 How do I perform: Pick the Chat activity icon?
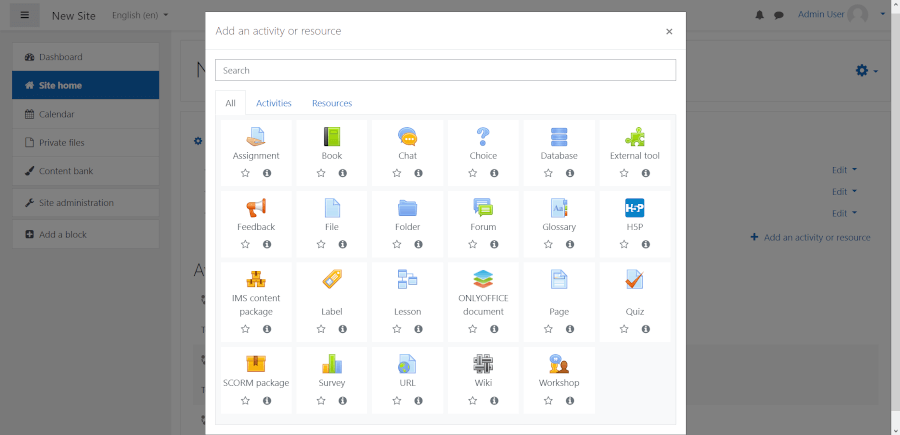pyautogui.click(x=408, y=137)
